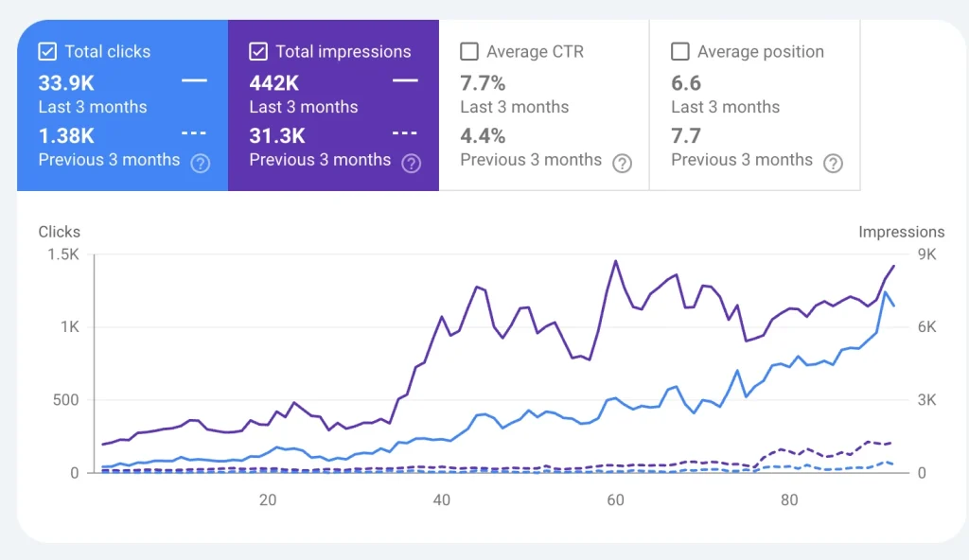This screenshot has height=560, width=969.
Task: Click the impressions line peak near day 60
Action: 616,261
